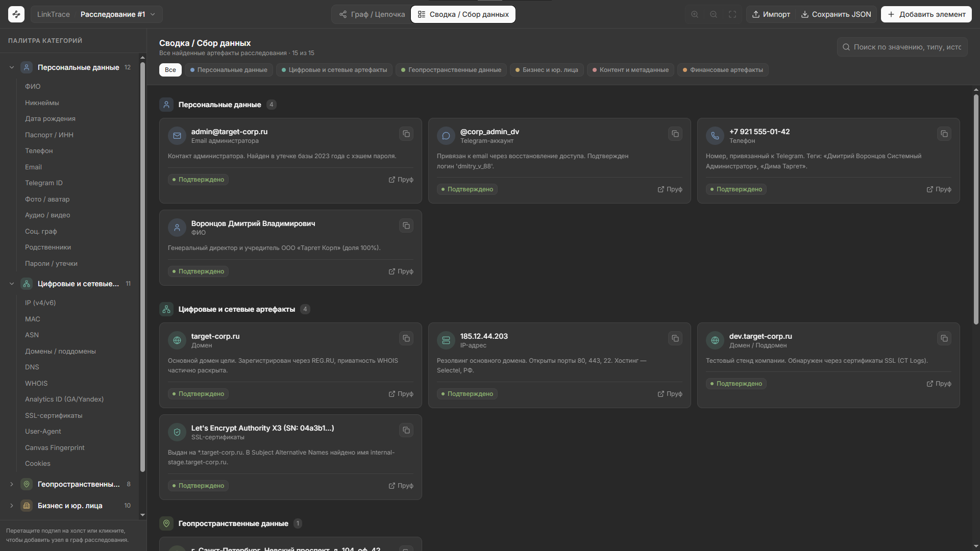Click the Цифровые и сетевые sidebar category icon
980x551 pixels.
27,284
